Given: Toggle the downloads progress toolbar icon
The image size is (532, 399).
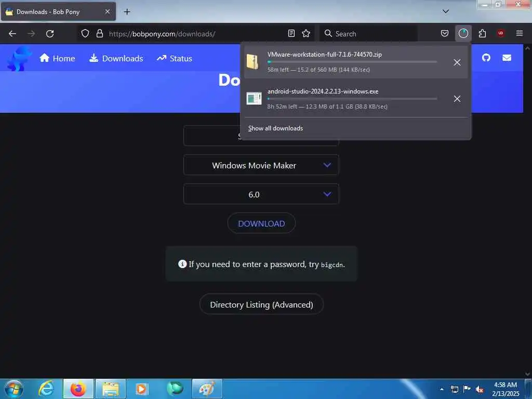Looking at the screenshot, I should 463,33.
